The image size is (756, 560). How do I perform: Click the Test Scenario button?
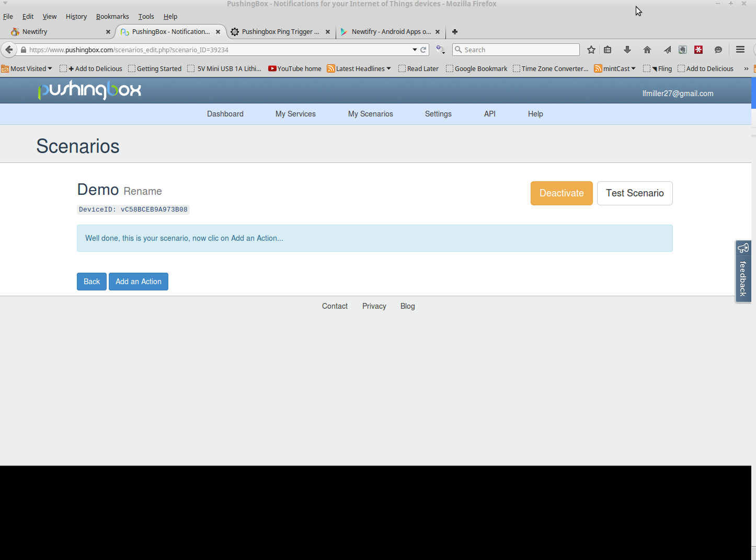(635, 193)
